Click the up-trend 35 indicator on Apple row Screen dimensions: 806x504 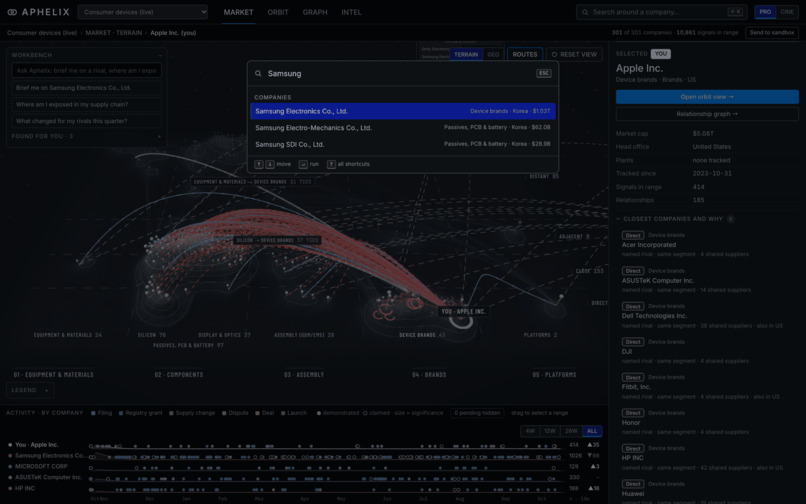click(594, 445)
